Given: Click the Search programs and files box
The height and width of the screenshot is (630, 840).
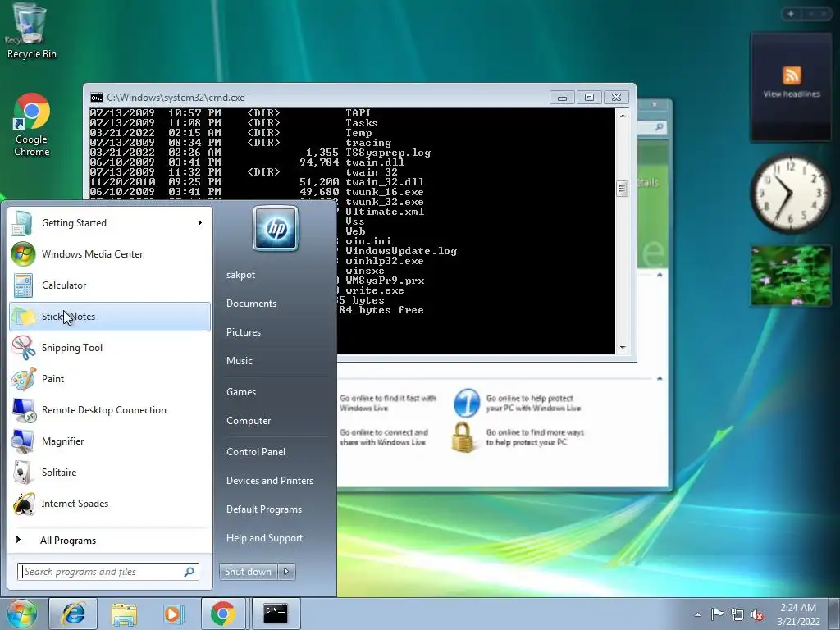Looking at the screenshot, I should point(108,572).
